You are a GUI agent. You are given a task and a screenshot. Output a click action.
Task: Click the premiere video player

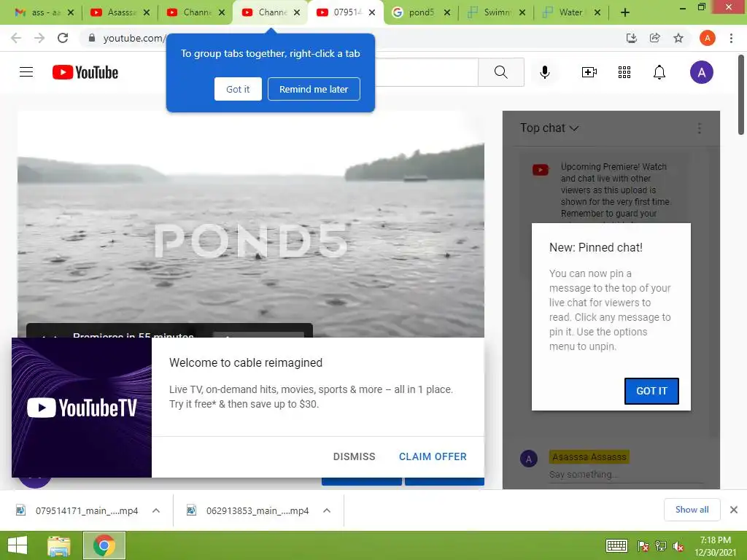tap(251, 224)
